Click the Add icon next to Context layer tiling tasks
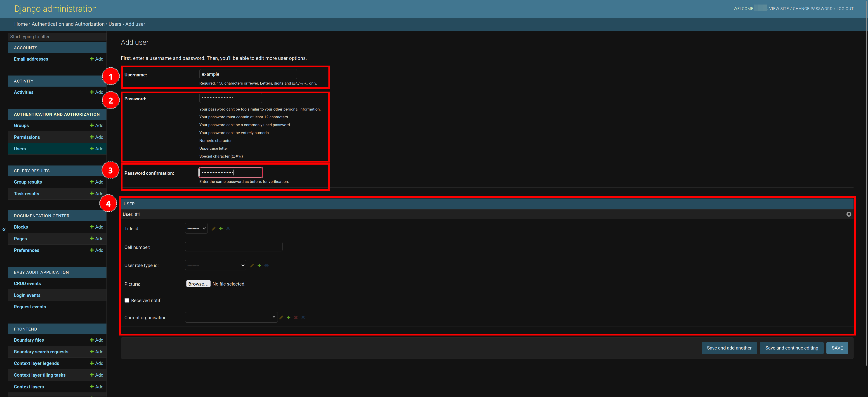 tap(97, 375)
